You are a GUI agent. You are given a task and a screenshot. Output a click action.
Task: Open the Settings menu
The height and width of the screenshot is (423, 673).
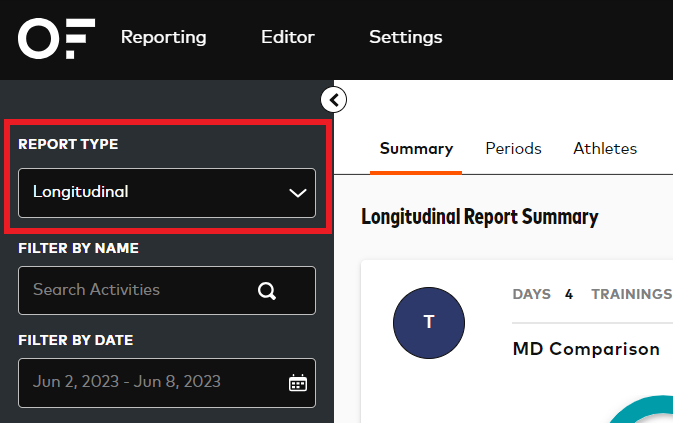tap(406, 37)
